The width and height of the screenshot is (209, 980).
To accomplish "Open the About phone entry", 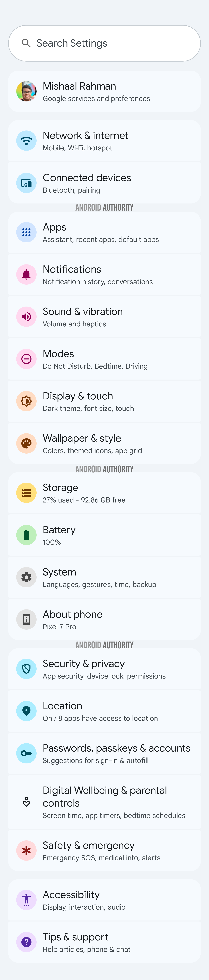I will click(104, 619).
